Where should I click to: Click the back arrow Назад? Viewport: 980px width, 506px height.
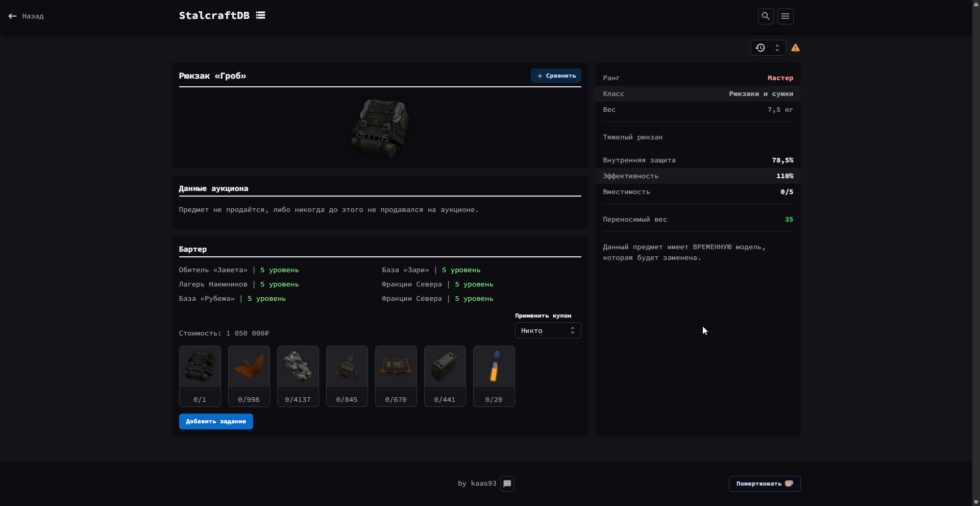26,16
